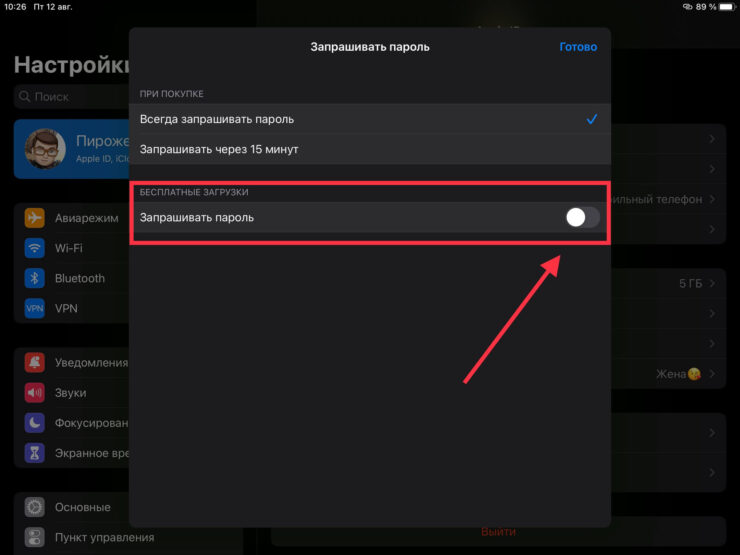Tap the VPN icon in sidebar
This screenshot has height=555, width=740.
coord(35,308)
